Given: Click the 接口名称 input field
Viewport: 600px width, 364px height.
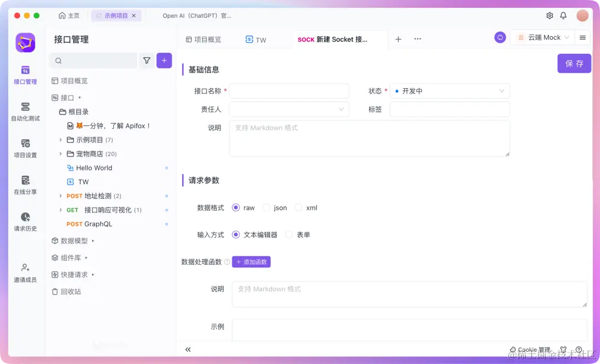Looking at the screenshot, I should click(289, 90).
